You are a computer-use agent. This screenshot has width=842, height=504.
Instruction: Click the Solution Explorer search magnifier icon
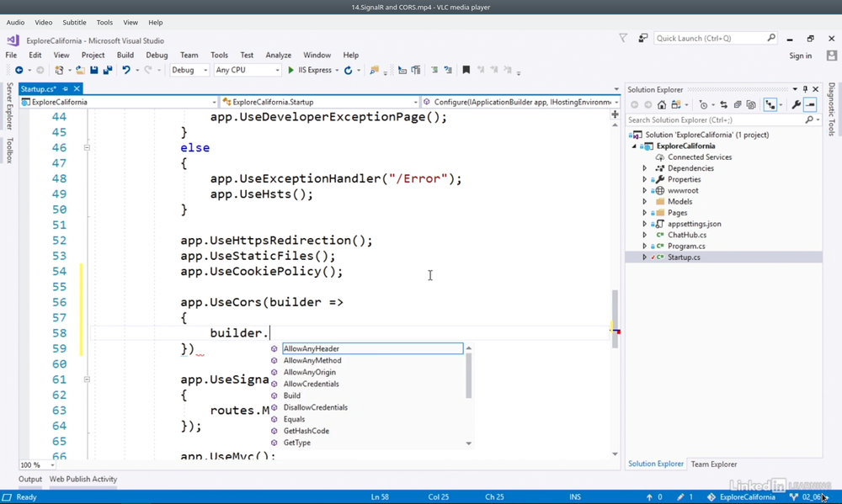point(809,120)
